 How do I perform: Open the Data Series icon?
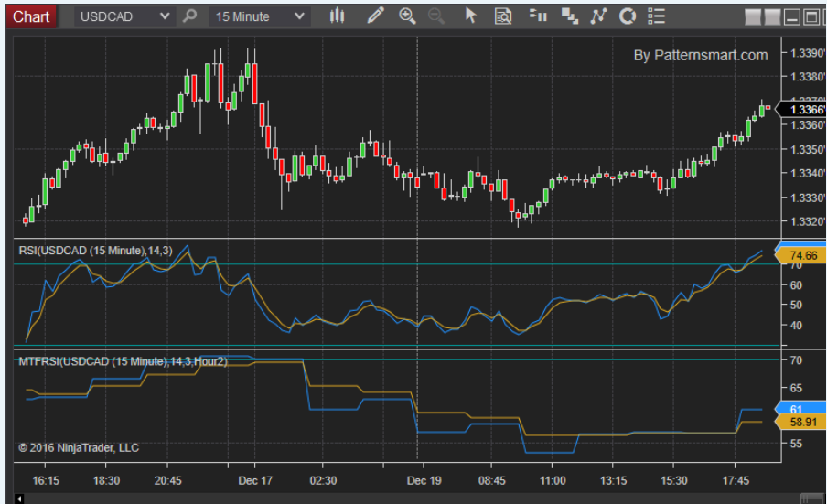pos(569,16)
